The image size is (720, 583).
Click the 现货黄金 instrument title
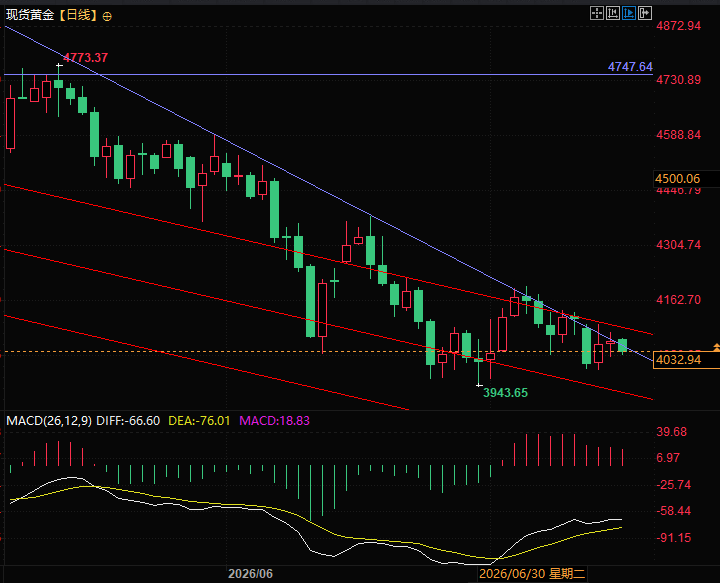(30, 16)
